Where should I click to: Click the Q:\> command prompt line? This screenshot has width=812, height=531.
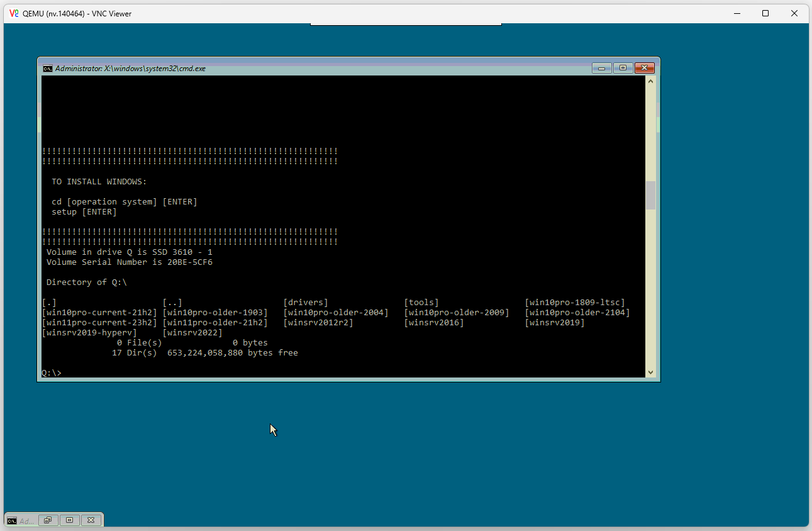click(52, 373)
